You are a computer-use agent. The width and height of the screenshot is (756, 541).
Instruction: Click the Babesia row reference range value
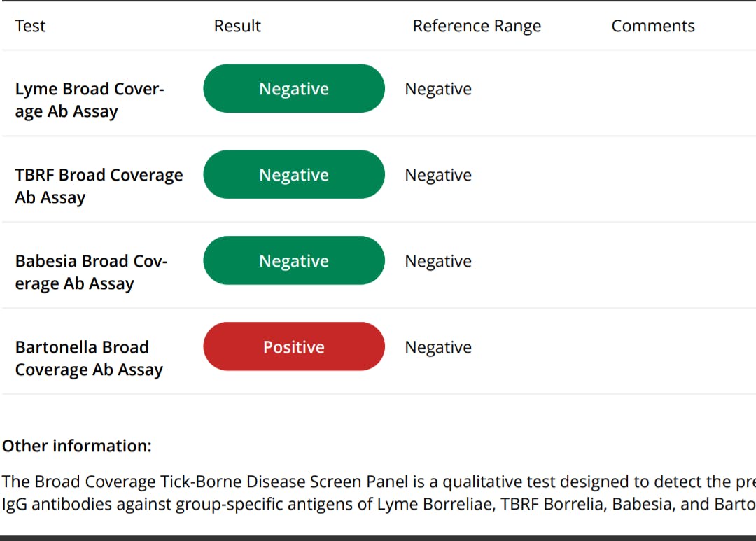pyautogui.click(x=438, y=261)
